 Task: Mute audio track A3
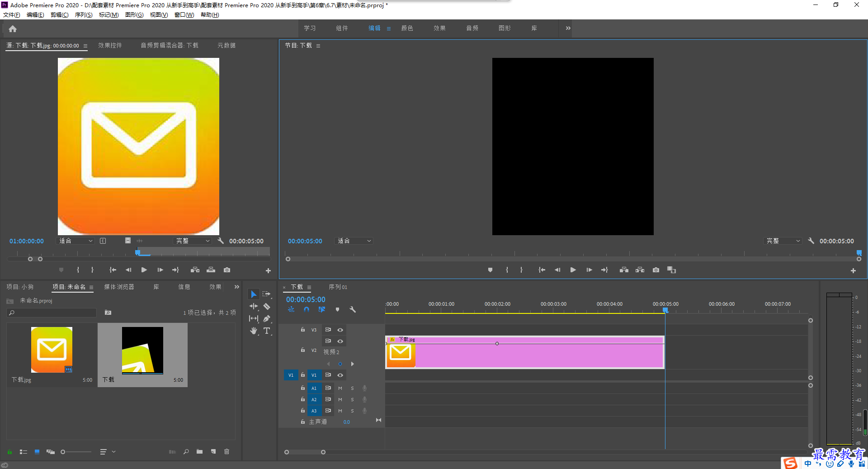[x=340, y=411]
